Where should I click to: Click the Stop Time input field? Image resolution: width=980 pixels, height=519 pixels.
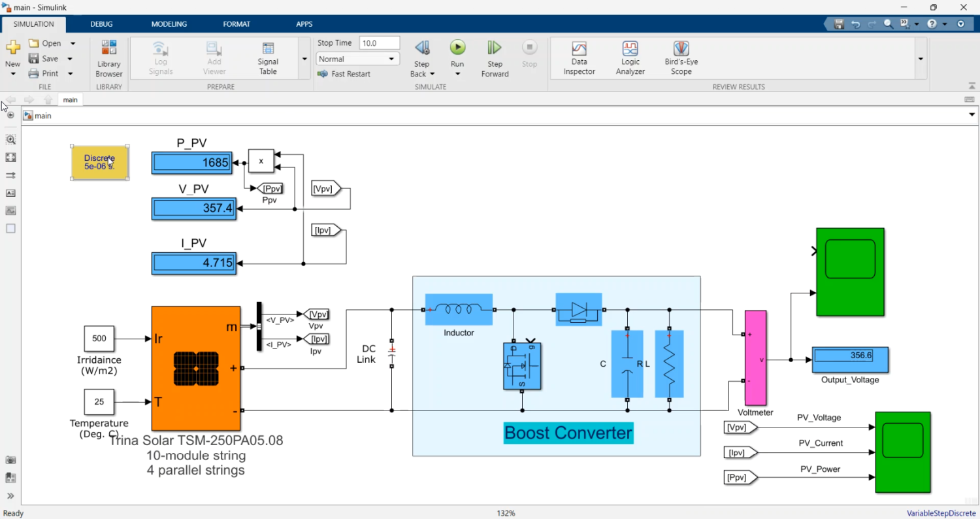(x=379, y=43)
